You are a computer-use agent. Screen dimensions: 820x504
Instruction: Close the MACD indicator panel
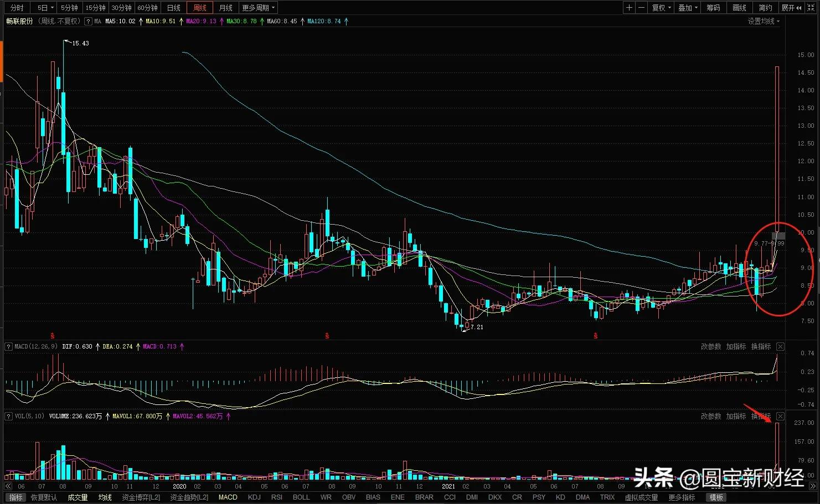pyautogui.click(x=780, y=346)
